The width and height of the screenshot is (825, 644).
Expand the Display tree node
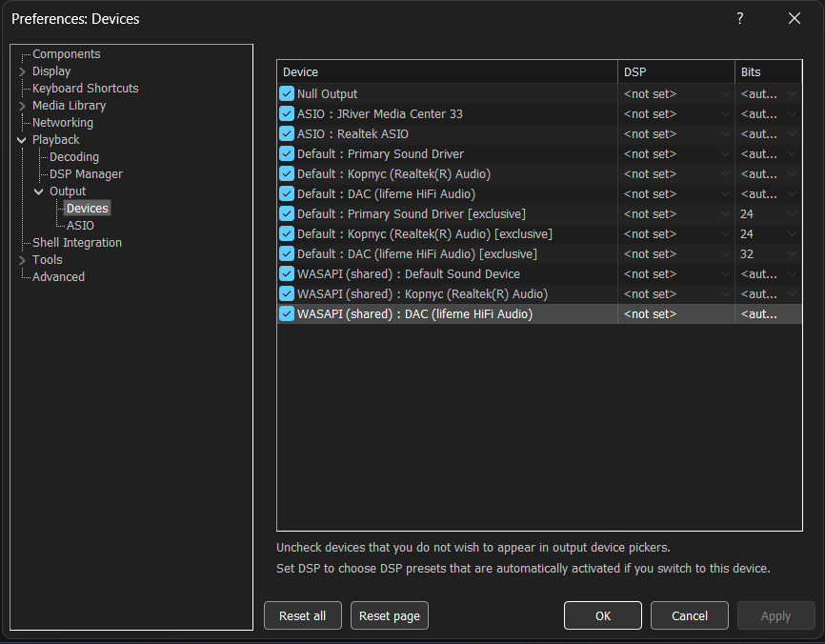tap(22, 71)
